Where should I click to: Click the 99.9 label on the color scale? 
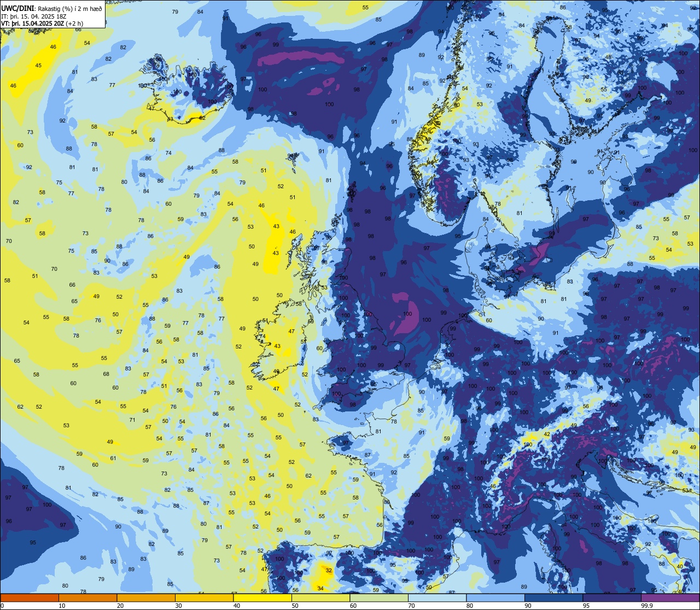648,606
